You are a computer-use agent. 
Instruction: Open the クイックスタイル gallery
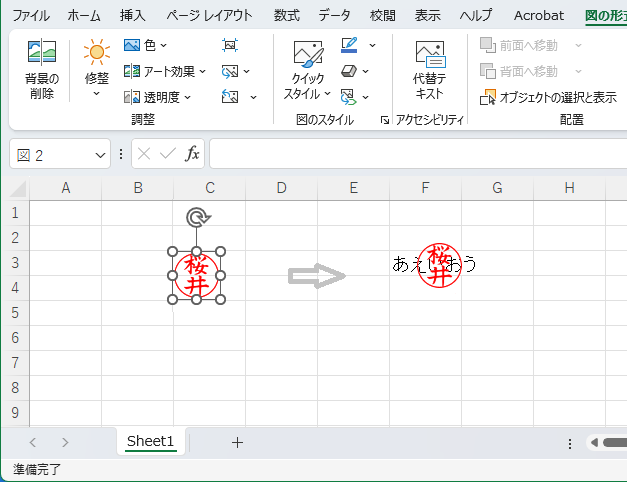307,71
